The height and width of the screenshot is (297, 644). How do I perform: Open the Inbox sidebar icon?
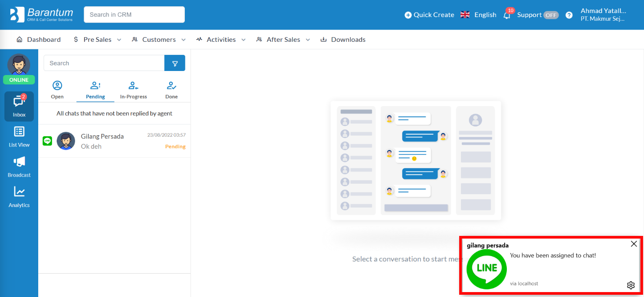pos(19,106)
